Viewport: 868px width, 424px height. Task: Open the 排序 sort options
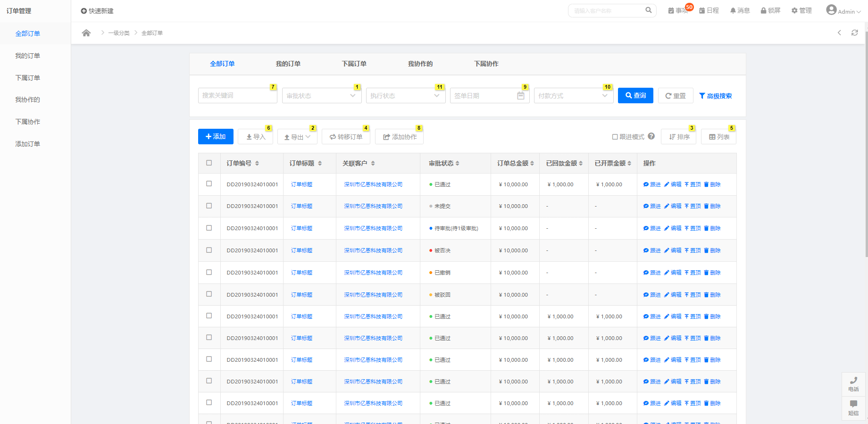tap(678, 137)
